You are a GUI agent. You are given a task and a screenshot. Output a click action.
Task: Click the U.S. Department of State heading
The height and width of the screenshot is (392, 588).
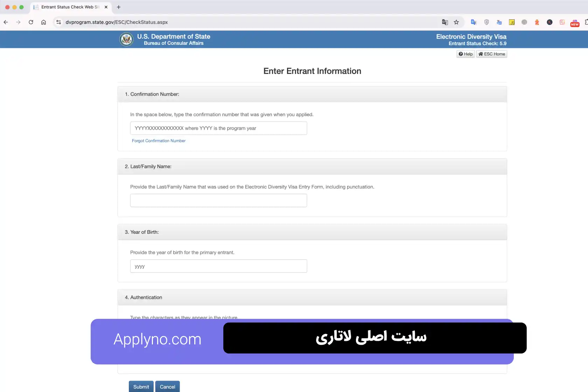click(x=174, y=36)
